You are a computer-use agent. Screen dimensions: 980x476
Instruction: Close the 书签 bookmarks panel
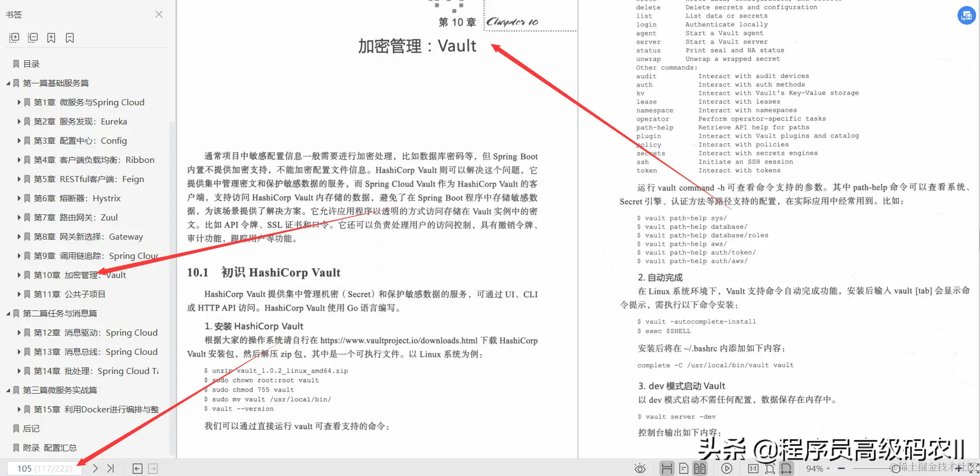(x=159, y=14)
